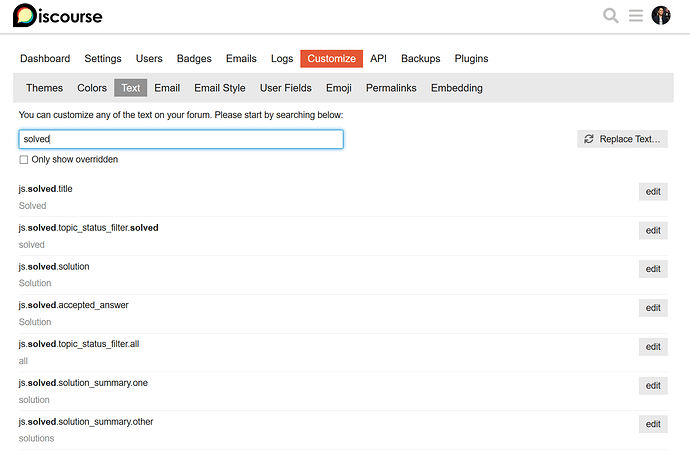Click the js.solved.solution_summary.other key text
690x451 pixels.
tap(86, 422)
